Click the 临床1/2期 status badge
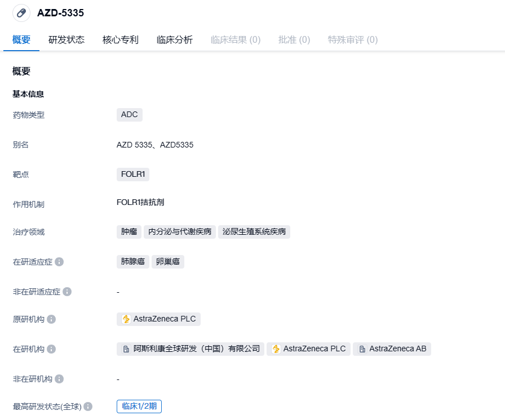 pyautogui.click(x=139, y=406)
